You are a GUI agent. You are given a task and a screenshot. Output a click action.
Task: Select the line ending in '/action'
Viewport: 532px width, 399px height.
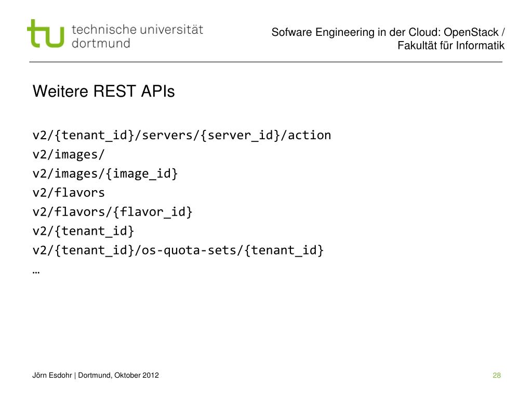coord(181,136)
